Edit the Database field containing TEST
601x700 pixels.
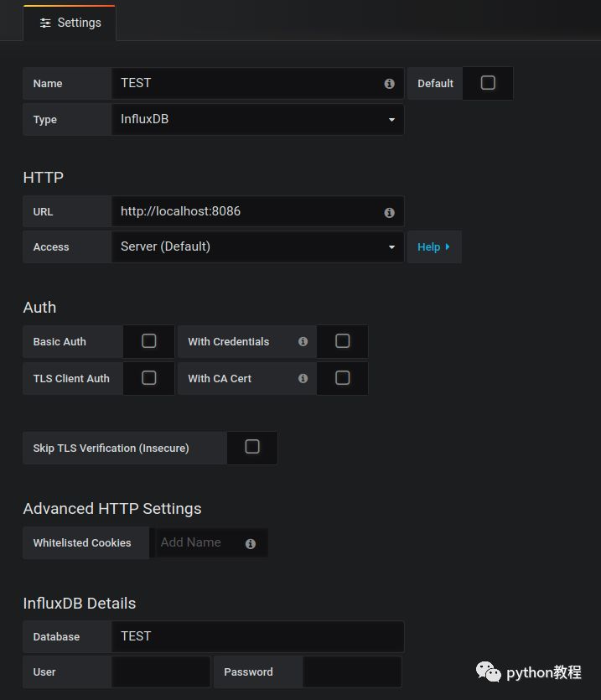pyautogui.click(x=257, y=636)
